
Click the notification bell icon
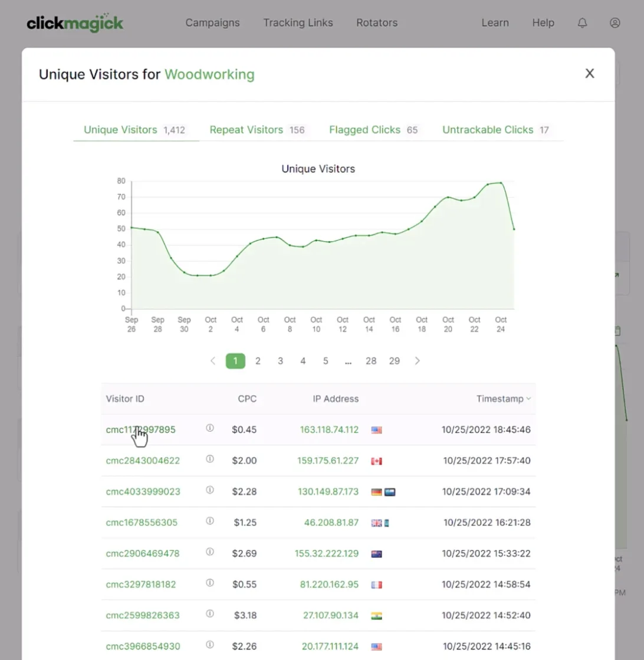(x=582, y=23)
